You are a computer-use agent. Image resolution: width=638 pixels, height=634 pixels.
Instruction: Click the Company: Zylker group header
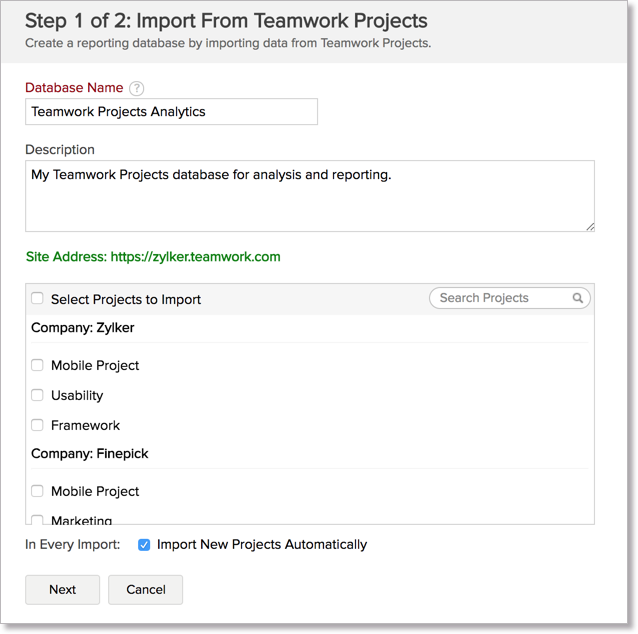83,327
